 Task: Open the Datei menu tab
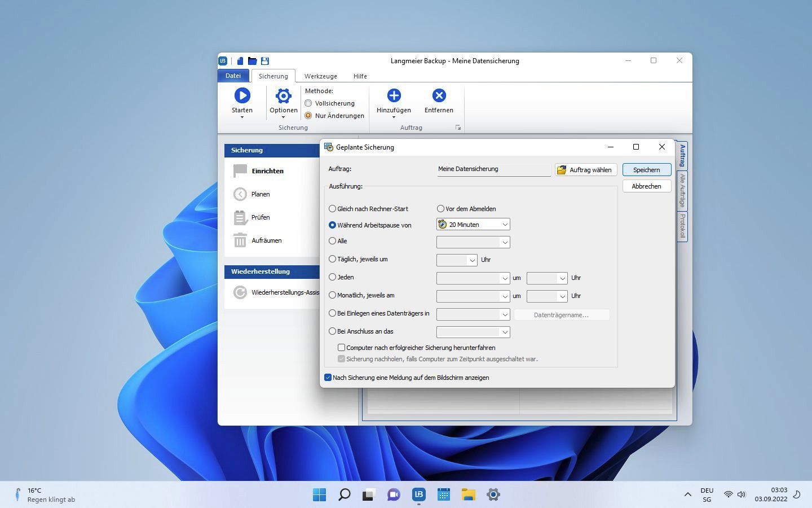tap(233, 76)
